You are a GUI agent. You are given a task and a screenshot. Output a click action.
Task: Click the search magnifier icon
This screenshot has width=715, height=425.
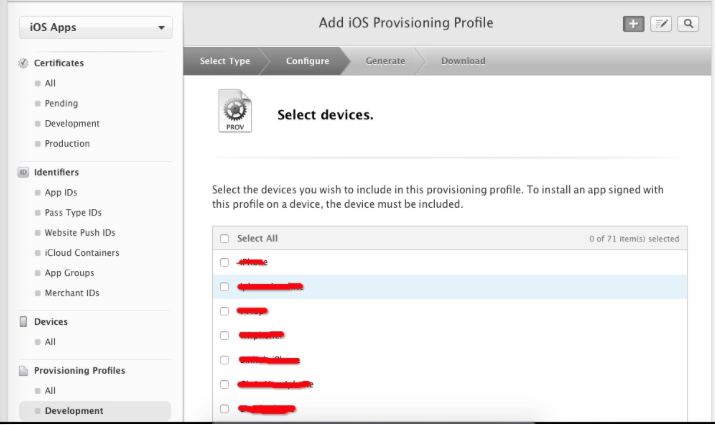(x=687, y=24)
